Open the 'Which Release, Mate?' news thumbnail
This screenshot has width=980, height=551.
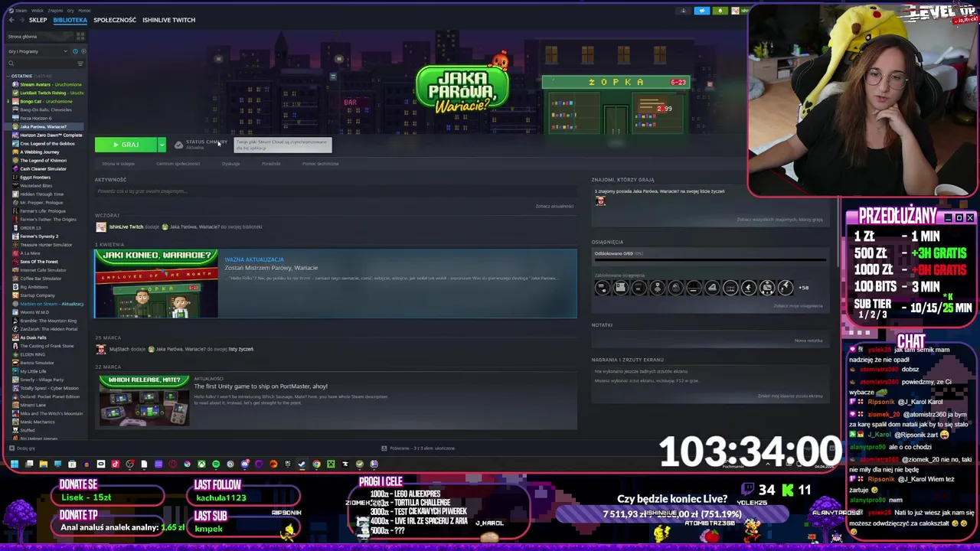point(144,400)
